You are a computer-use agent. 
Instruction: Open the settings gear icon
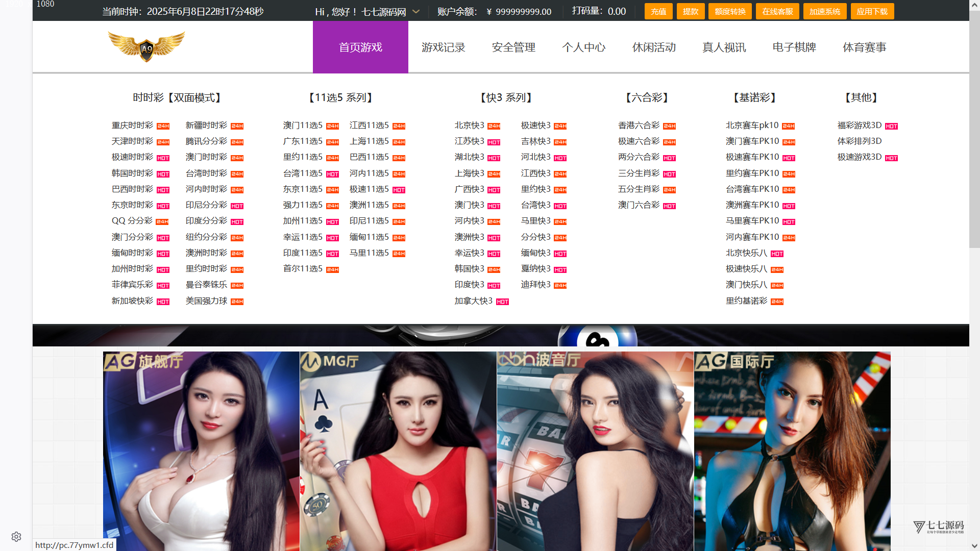16,537
